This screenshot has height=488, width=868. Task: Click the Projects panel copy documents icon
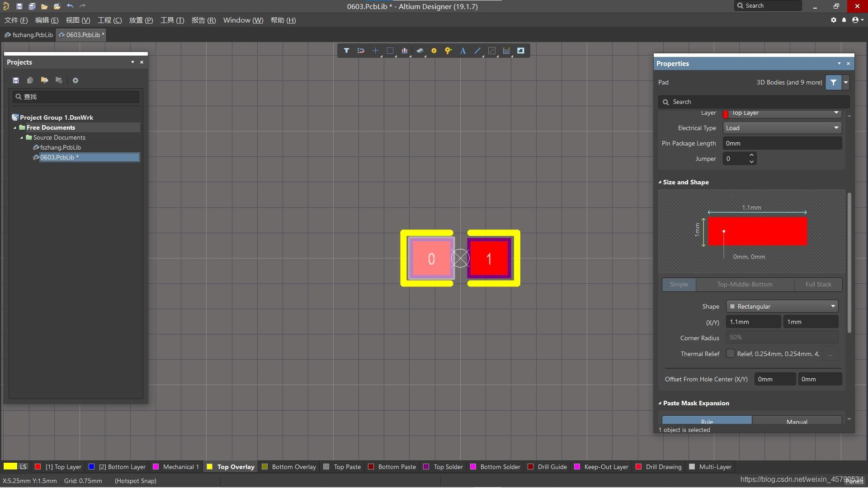(30, 80)
